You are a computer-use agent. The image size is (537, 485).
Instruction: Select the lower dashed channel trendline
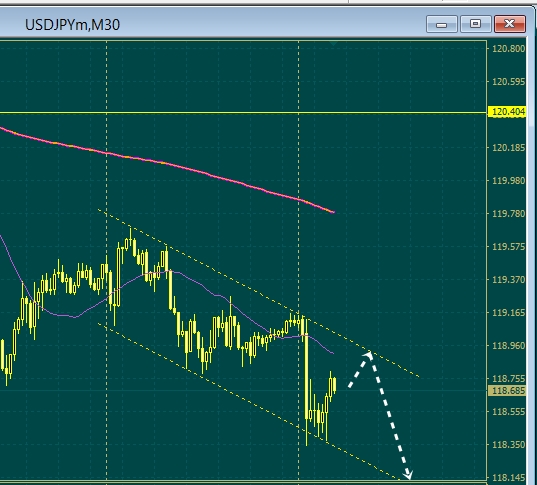[247, 401]
